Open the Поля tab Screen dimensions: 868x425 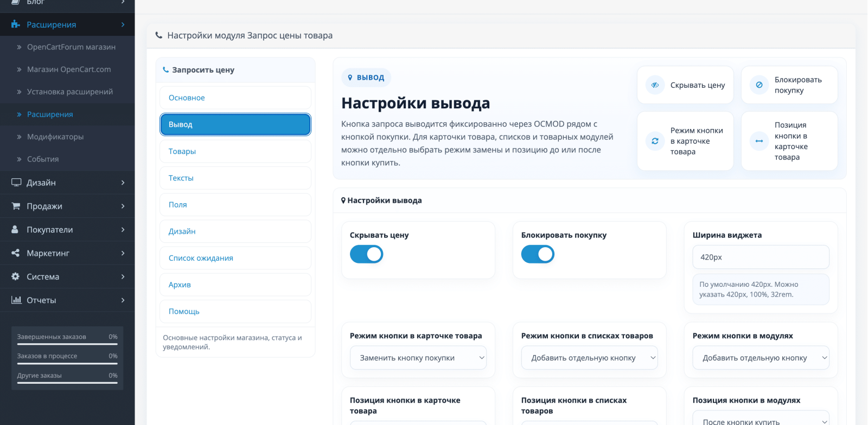235,204
